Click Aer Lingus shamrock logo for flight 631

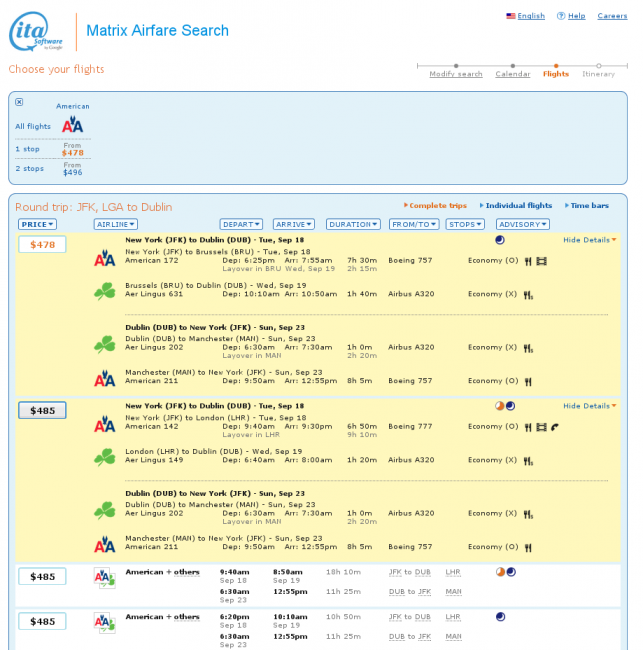pos(104,290)
